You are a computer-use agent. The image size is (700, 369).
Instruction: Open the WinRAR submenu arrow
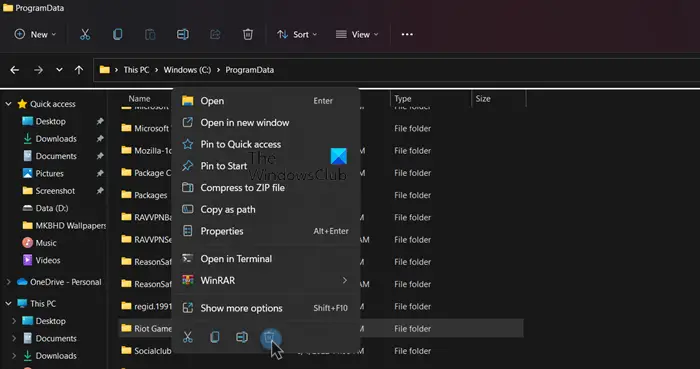pyautogui.click(x=345, y=280)
